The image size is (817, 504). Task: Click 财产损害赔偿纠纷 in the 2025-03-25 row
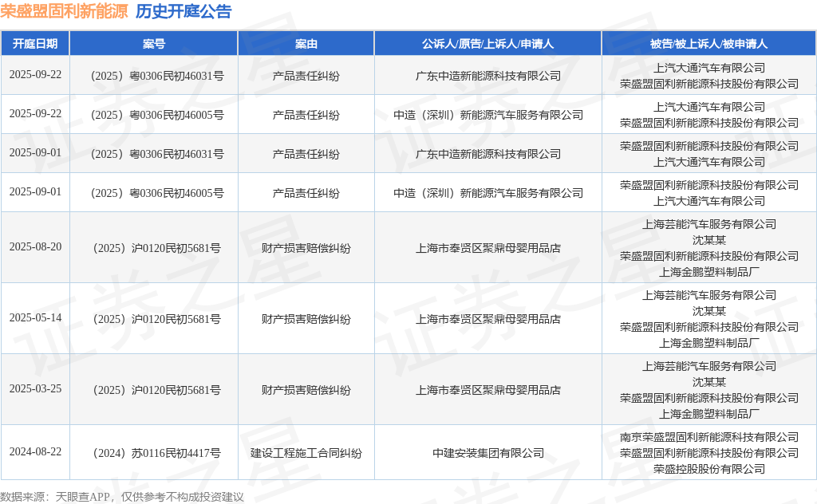(306, 390)
